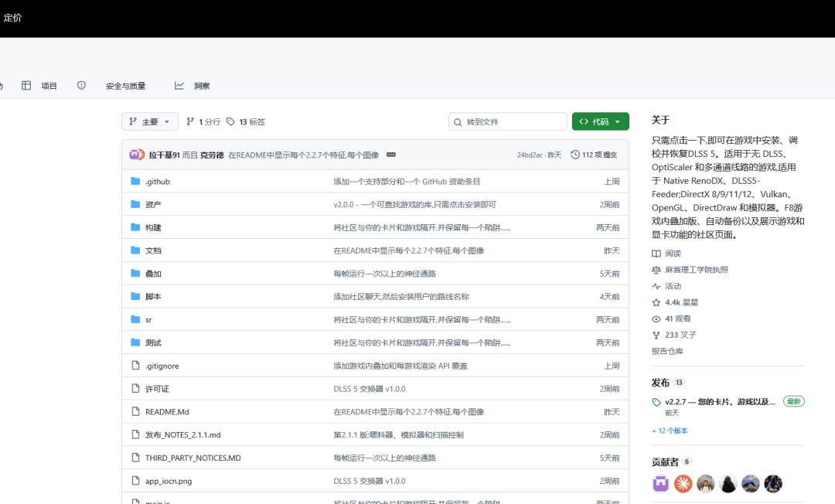Click the 41 观看 watchers link
Viewport: 835px width, 504px height.
(x=672, y=318)
